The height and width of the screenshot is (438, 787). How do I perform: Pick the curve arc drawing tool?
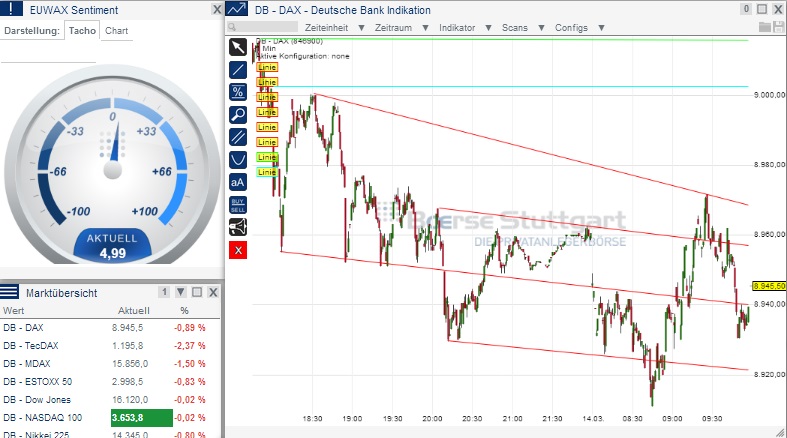[x=238, y=160]
